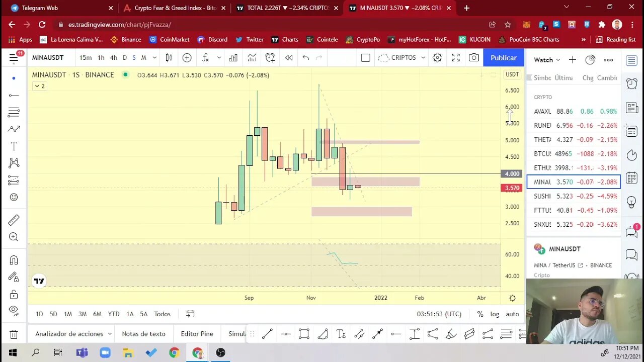Open the emoji icons tool
This screenshot has height=362, width=644.
tap(14, 197)
